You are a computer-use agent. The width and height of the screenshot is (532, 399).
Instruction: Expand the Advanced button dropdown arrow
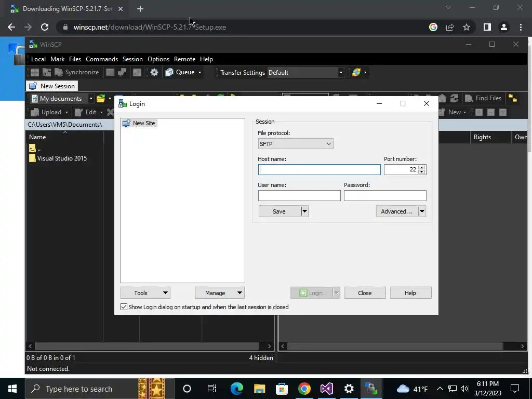click(422, 211)
